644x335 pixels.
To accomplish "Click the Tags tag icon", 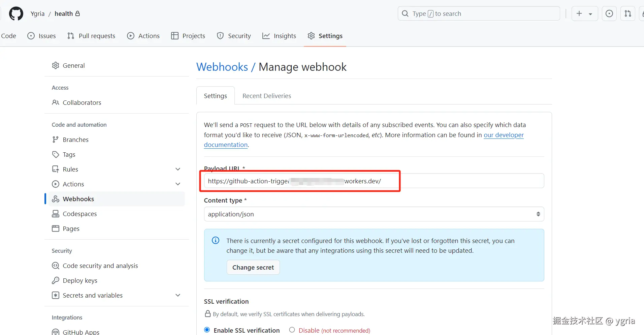I will (56, 154).
